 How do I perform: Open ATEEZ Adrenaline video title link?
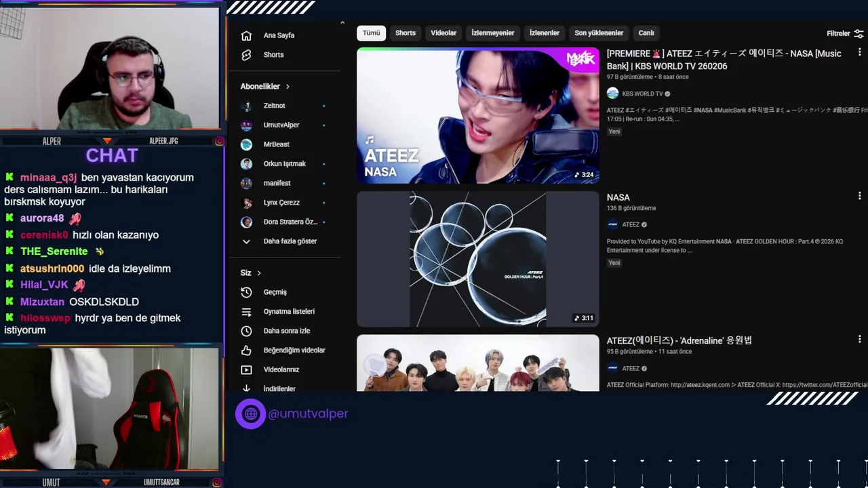[x=679, y=340]
